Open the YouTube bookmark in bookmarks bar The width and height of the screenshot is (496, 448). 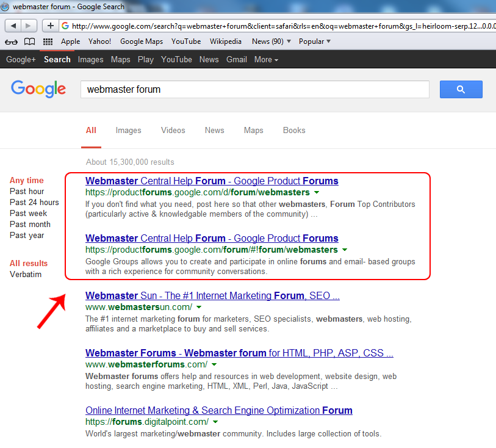pos(186,42)
